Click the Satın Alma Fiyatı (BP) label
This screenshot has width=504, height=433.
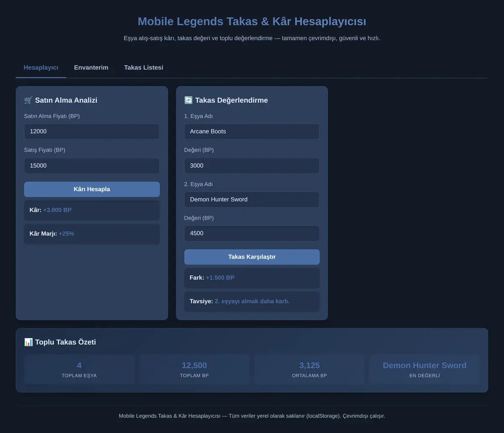point(52,116)
